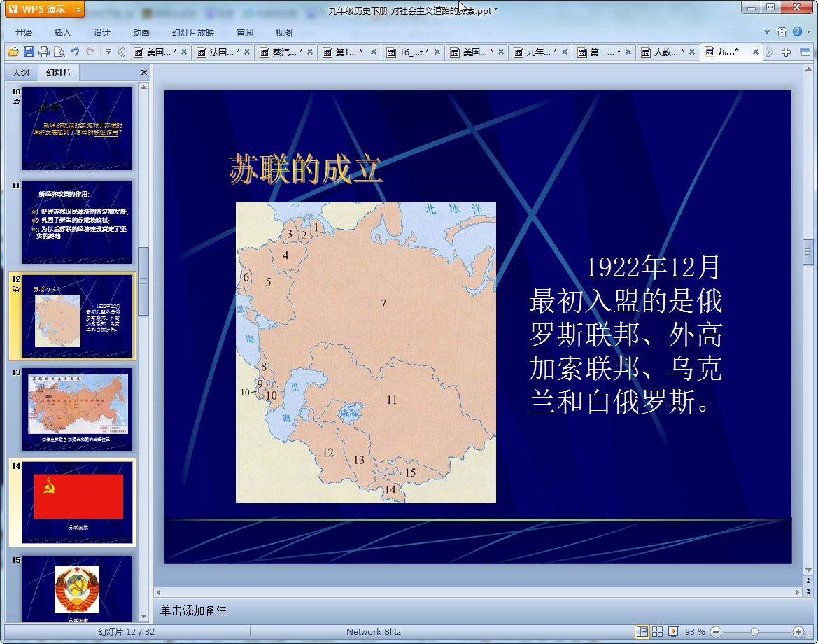This screenshot has height=644, width=818.
Task: Save the presentation with the disk icon
Action: [29, 52]
